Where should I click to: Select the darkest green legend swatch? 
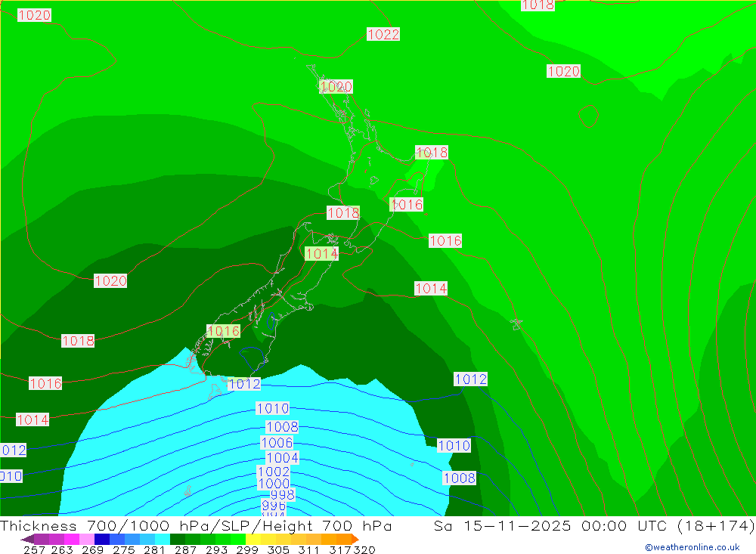click(177, 539)
